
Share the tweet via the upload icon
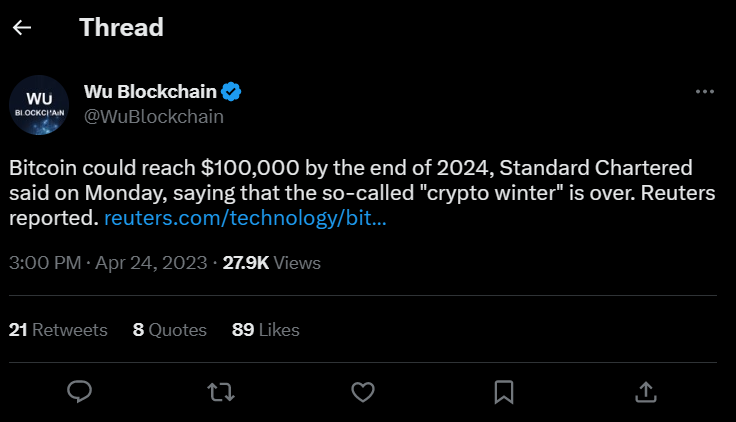click(x=646, y=391)
